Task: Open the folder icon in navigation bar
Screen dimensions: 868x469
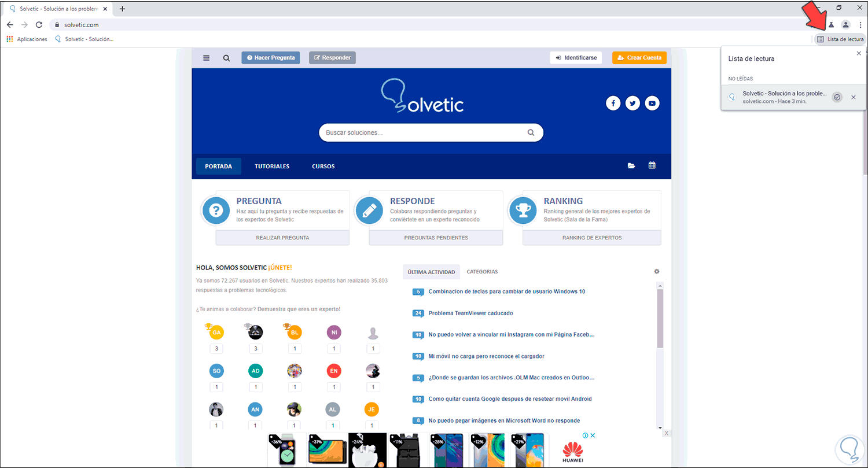Action: tap(631, 166)
